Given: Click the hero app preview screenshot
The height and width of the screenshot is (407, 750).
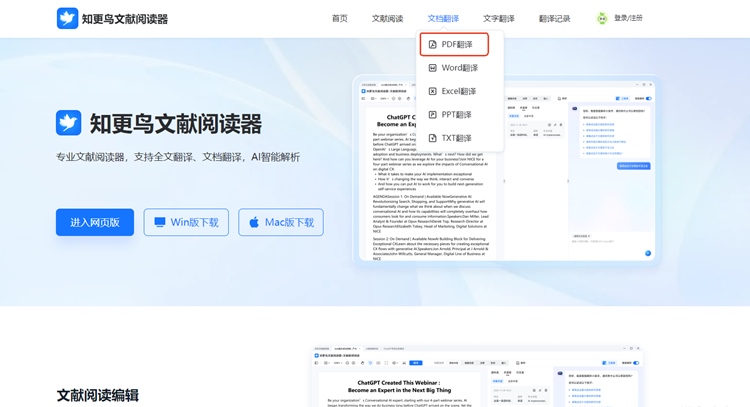Looking at the screenshot, I should tap(507, 170).
